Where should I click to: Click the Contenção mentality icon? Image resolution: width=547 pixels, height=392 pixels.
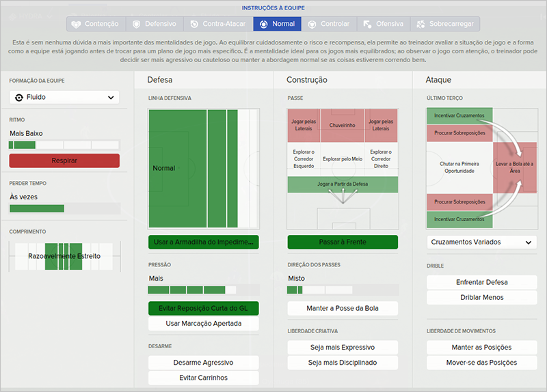[x=76, y=24]
